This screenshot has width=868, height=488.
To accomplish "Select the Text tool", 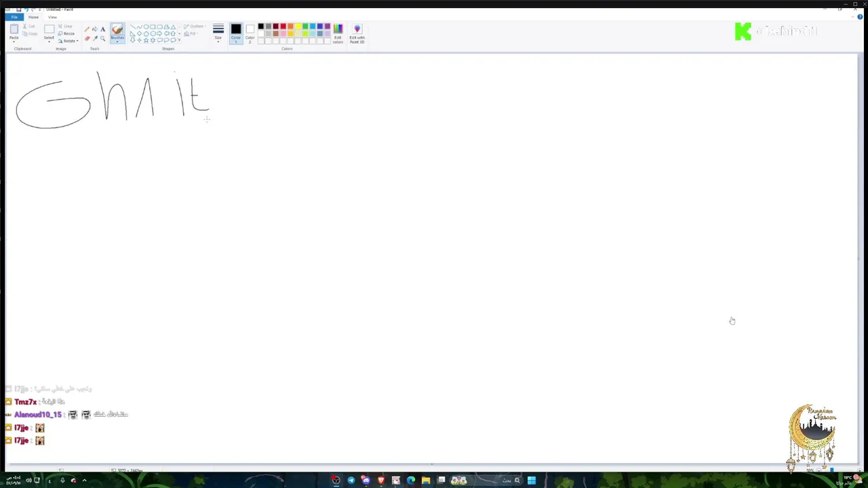I will coord(102,29).
